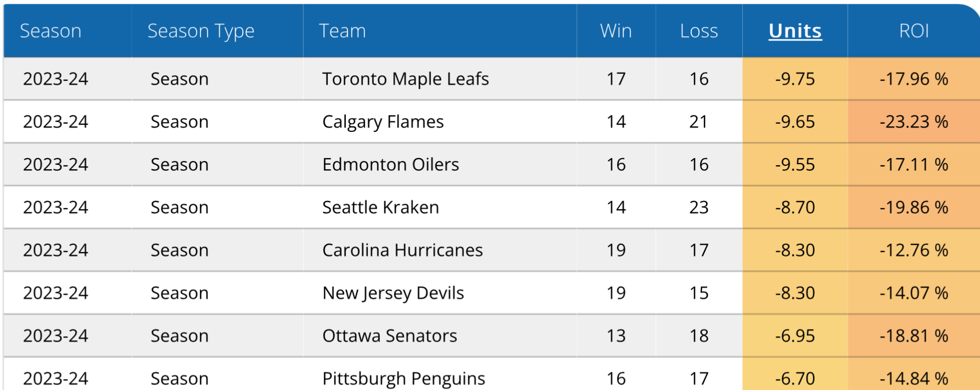Sort table by Units column header
This screenshot has height=390, width=980.
coord(794,31)
